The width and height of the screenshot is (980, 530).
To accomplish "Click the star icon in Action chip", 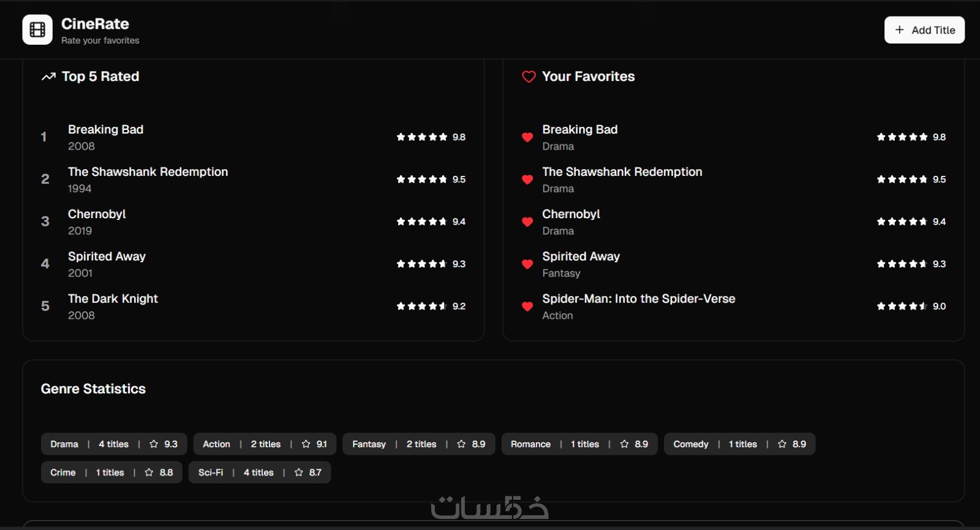I will [306, 444].
